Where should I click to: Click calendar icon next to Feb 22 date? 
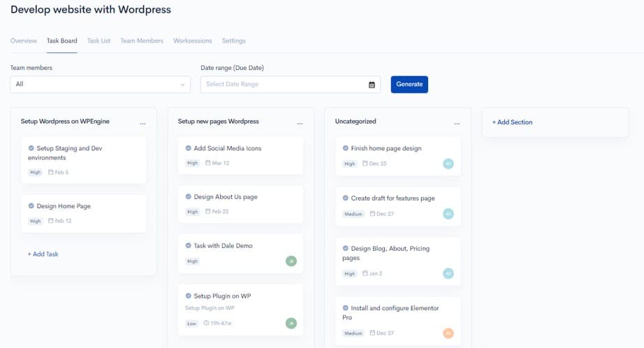coord(208,211)
